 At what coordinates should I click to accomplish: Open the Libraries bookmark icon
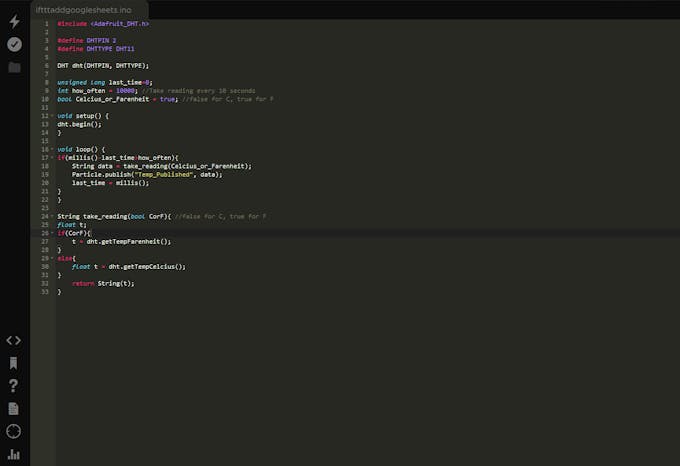click(13, 363)
